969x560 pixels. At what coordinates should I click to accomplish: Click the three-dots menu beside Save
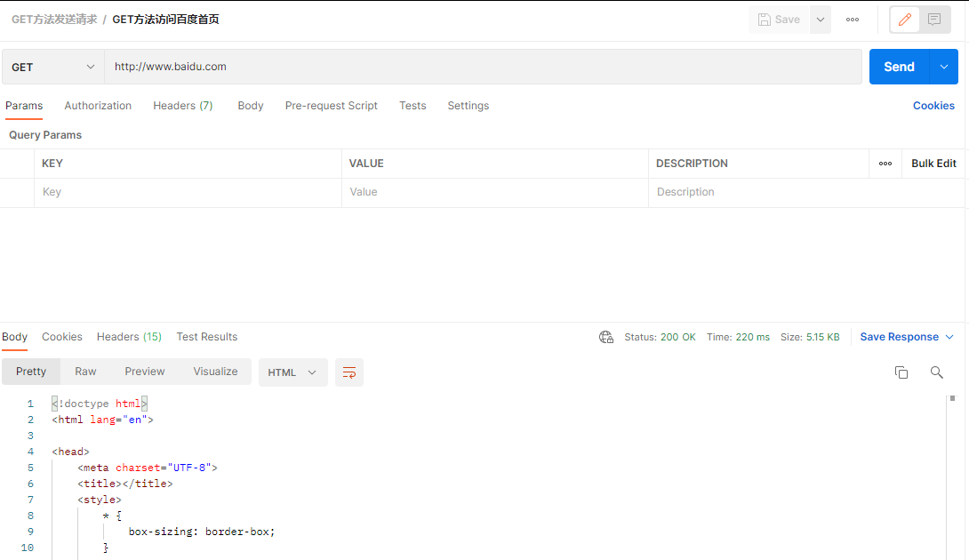pyautogui.click(x=853, y=20)
